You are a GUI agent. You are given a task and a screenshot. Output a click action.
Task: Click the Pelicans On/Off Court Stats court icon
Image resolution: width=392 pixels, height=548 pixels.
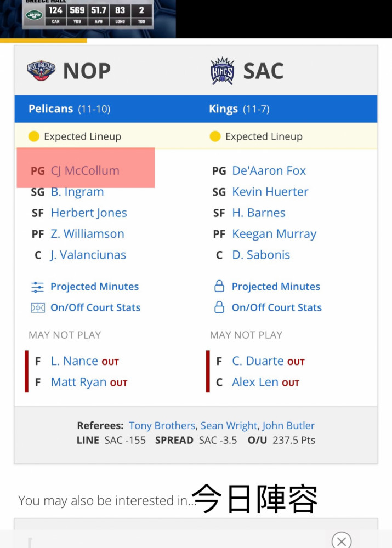(x=38, y=308)
